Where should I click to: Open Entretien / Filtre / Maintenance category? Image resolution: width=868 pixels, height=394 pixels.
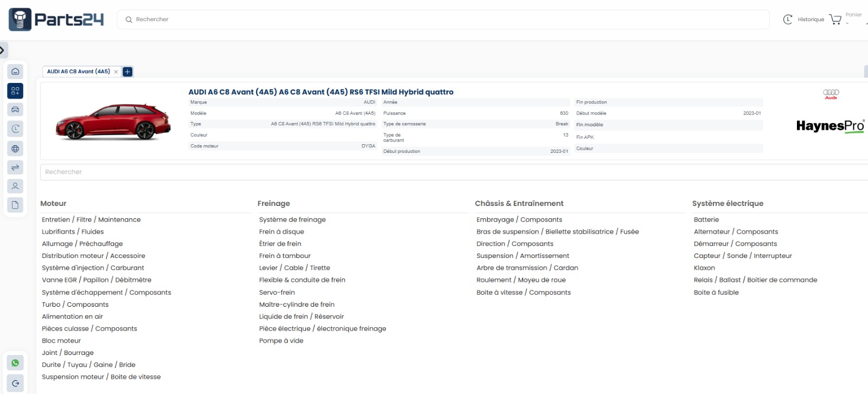click(91, 219)
